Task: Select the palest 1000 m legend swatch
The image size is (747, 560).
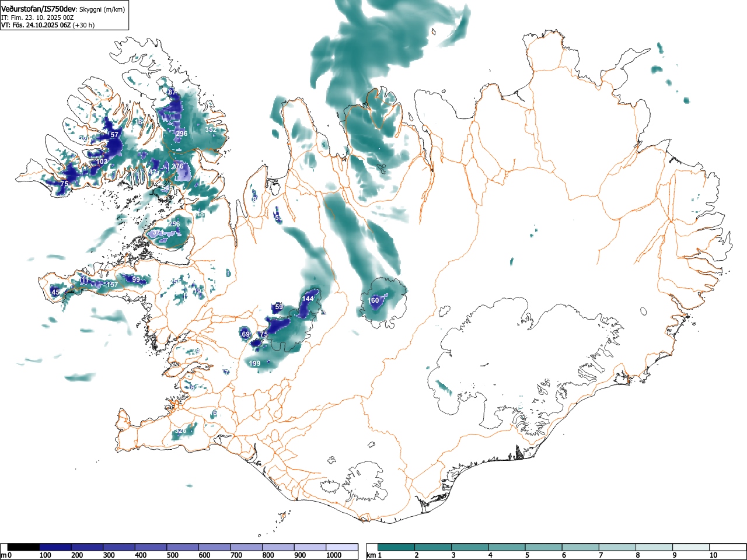Action: (x=343, y=547)
